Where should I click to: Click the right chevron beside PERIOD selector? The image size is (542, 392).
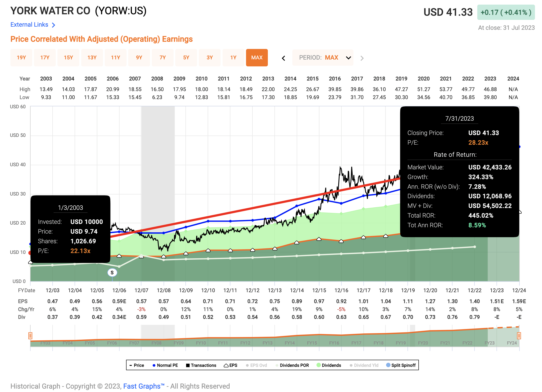point(362,58)
